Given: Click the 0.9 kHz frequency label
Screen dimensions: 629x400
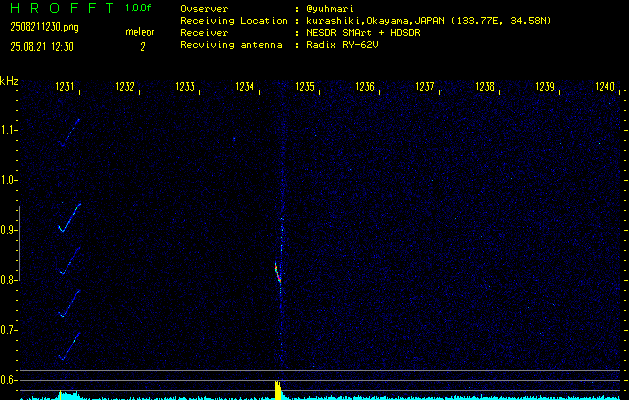Looking at the screenshot, I should click(8, 230).
